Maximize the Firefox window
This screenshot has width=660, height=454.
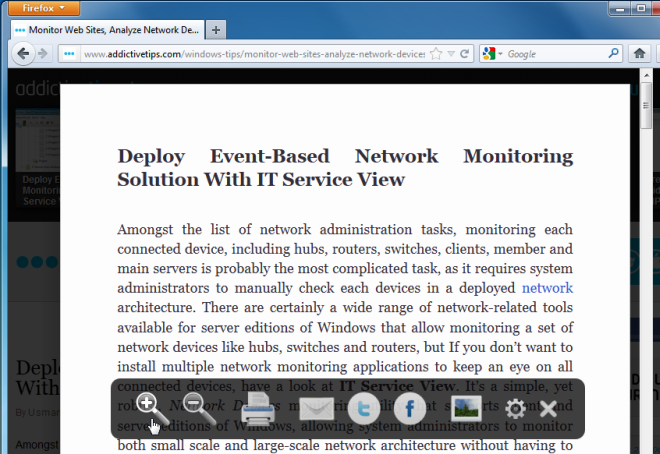[641, 8]
